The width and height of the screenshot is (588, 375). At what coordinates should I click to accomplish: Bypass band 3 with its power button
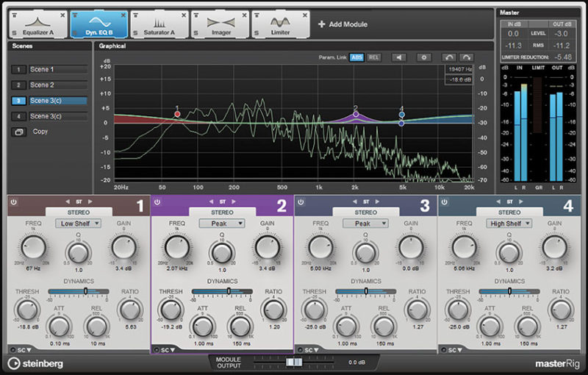point(301,201)
